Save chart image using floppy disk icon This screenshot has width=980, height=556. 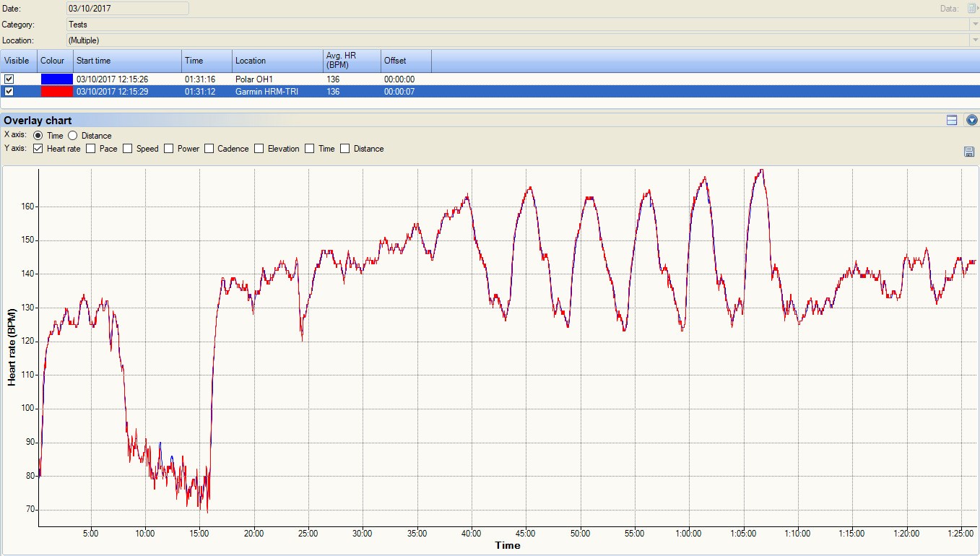click(x=969, y=151)
